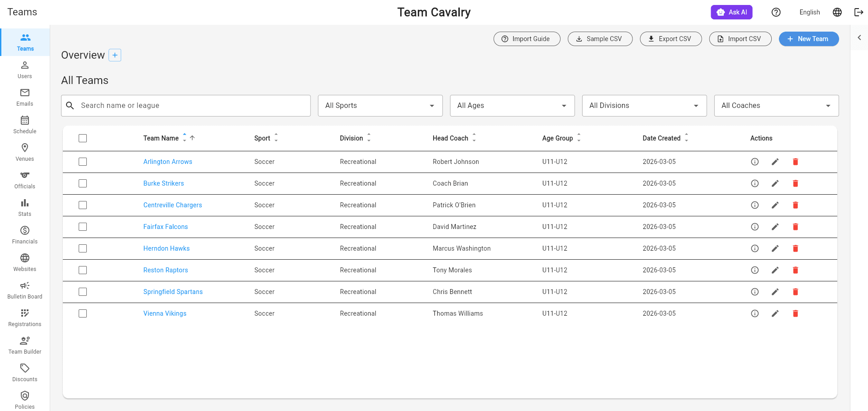View info for Reston Raptors
This screenshot has height=411, width=868.
(755, 270)
